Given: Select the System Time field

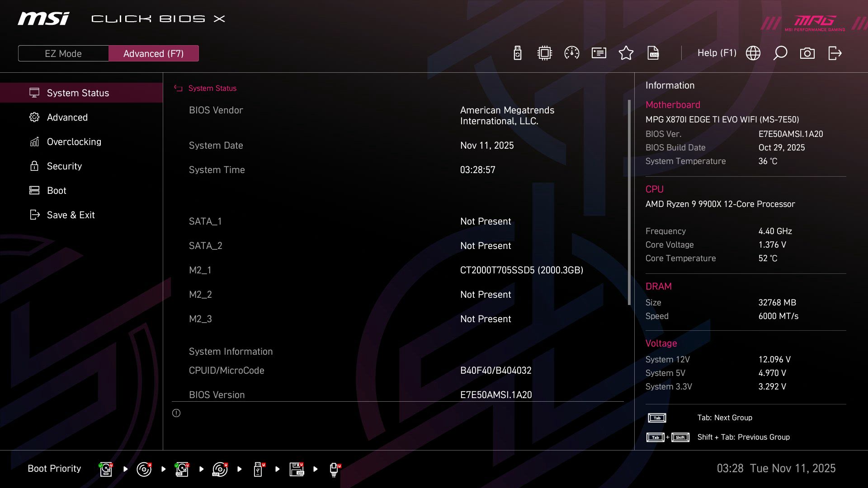Looking at the screenshot, I should (x=217, y=170).
